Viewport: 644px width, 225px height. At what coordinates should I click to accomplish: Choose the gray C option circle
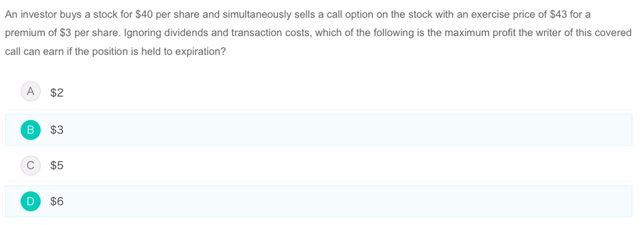30,165
